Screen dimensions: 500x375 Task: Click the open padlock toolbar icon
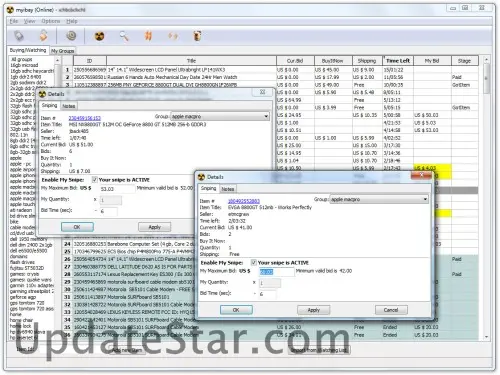point(43,35)
